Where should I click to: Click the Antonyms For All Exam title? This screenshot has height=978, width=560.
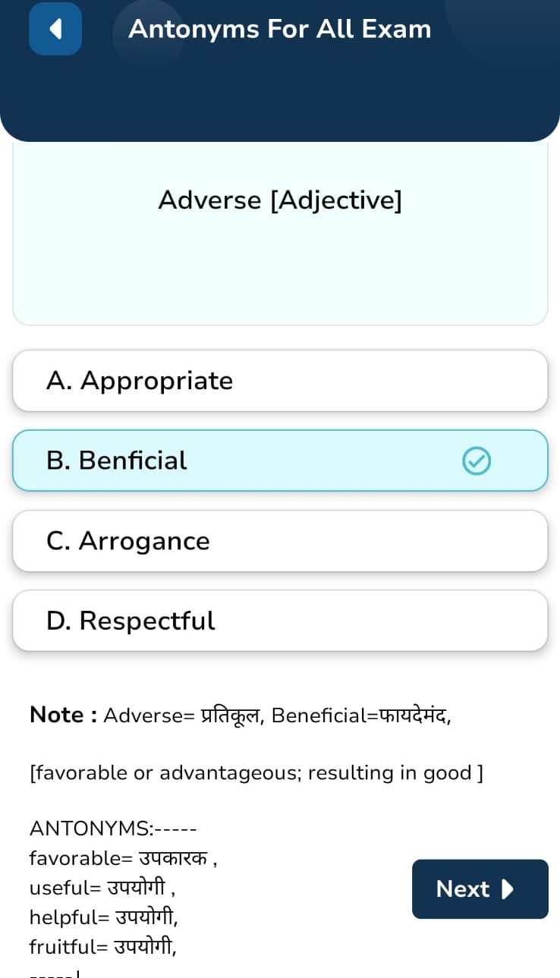(x=279, y=29)
